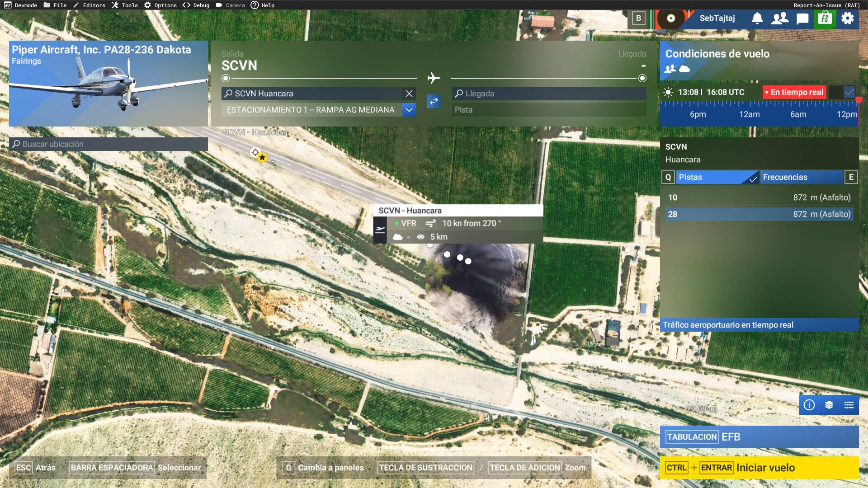Open settings gear icon
The height and width of the screenshot is (488, 868).
[x=848, y=19]
